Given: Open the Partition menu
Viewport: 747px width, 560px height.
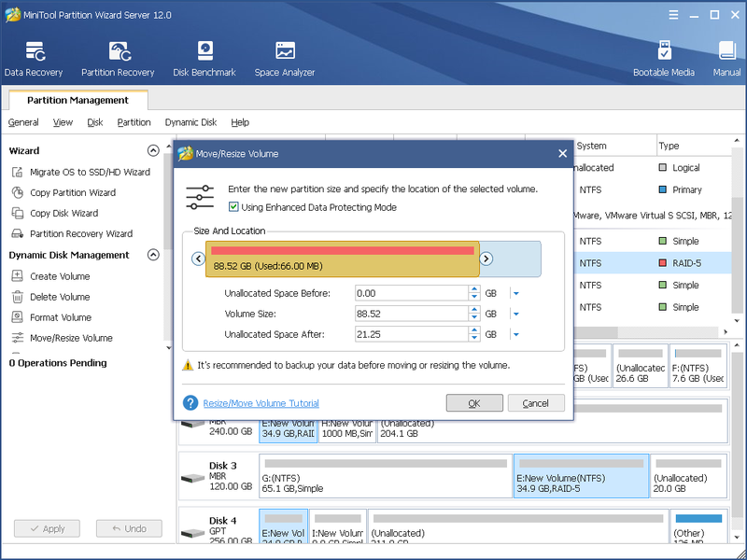Looking at the screenshot, I should (134, 122).
